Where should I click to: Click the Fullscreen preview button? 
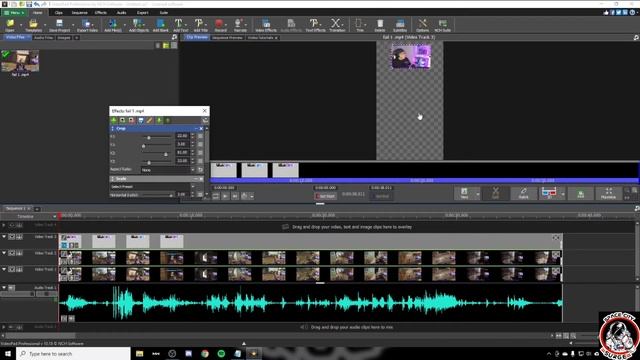[608, 193]
